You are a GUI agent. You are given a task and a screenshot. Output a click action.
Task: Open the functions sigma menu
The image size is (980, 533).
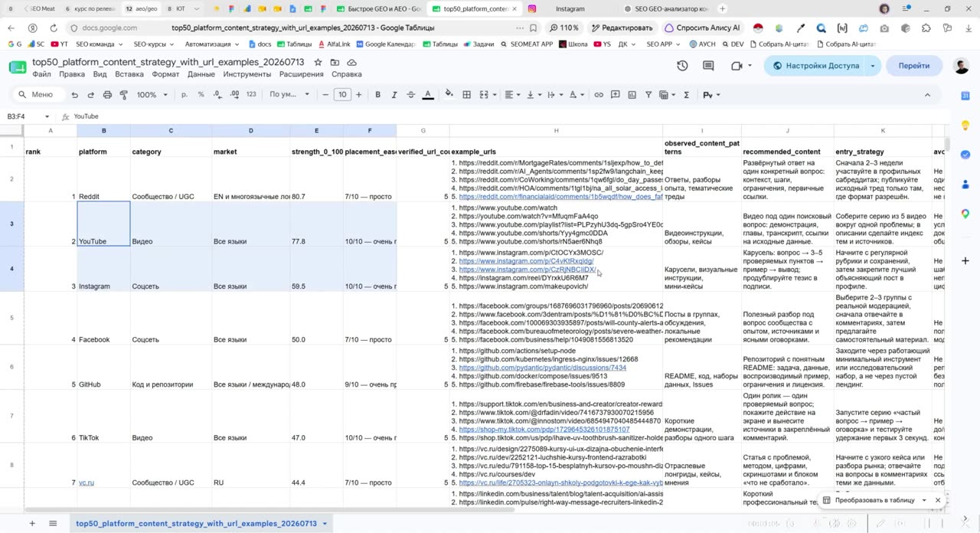[x=686, y=95]
